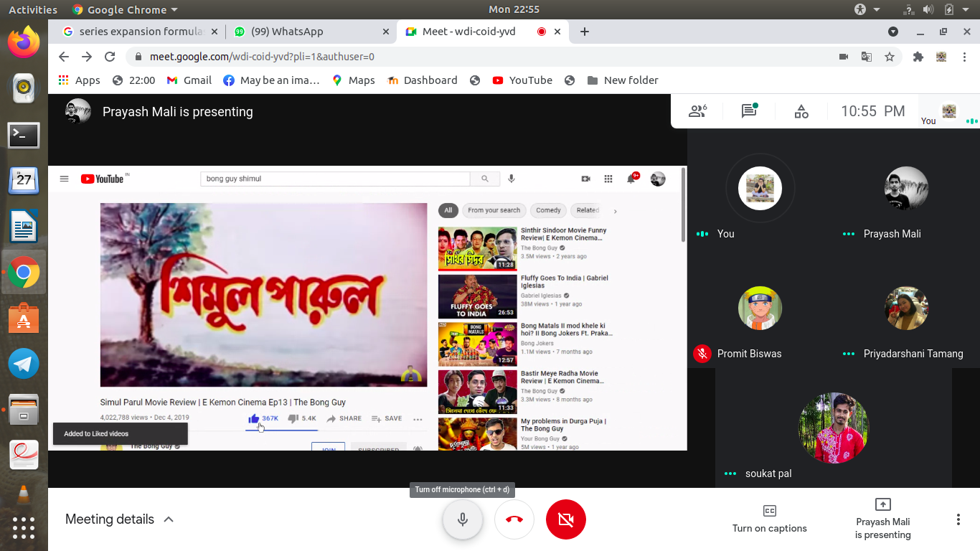Click Priyadarshani Tamang's participant avatar
Image resolution: width=980 pixels, height=551 pixels.
[x=907, y=309]
